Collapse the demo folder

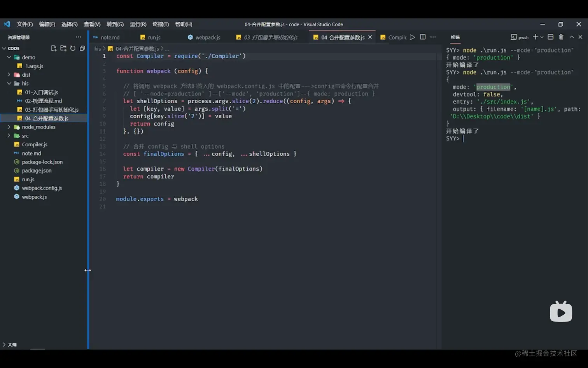9,57
